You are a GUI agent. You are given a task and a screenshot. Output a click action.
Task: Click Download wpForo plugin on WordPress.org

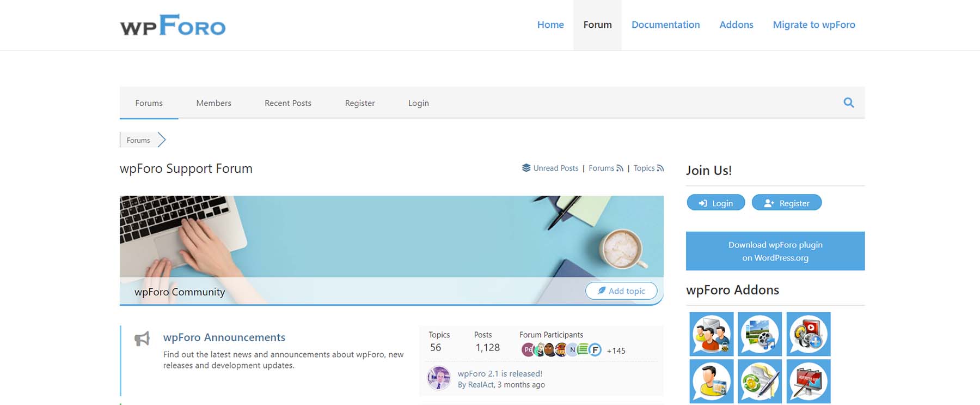[775, 251]
